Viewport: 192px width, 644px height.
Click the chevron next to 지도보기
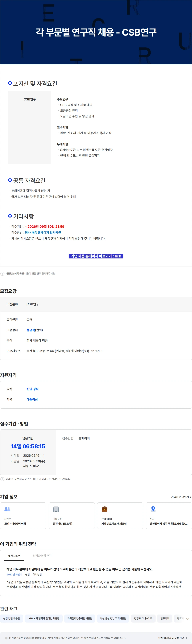[102, 351]
